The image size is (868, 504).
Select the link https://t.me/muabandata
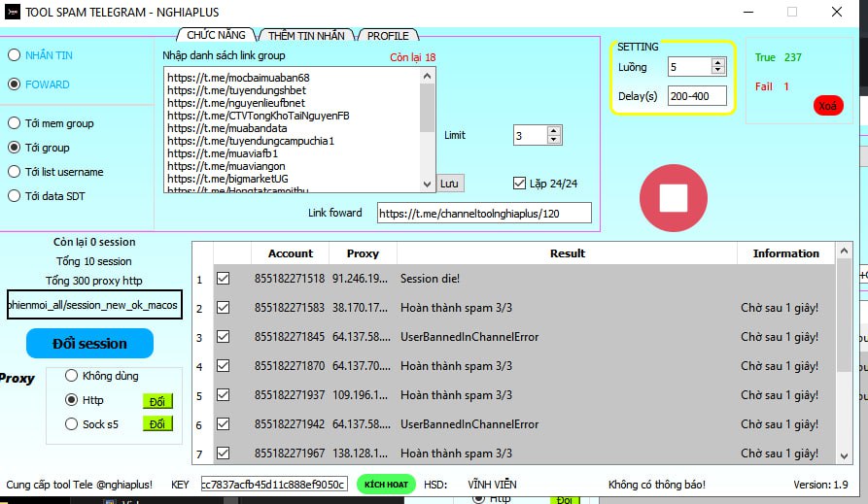pyautogui.click(x=227, y=128)
